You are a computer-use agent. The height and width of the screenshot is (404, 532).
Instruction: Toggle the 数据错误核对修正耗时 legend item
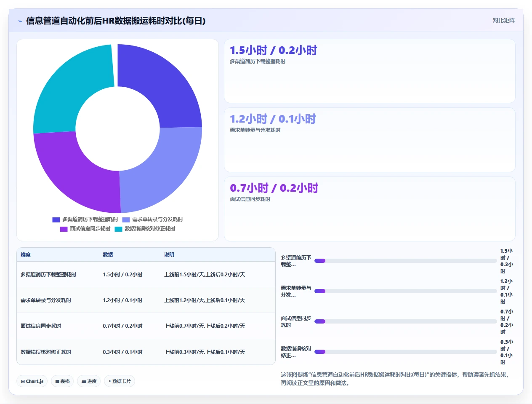click(145, 229)
